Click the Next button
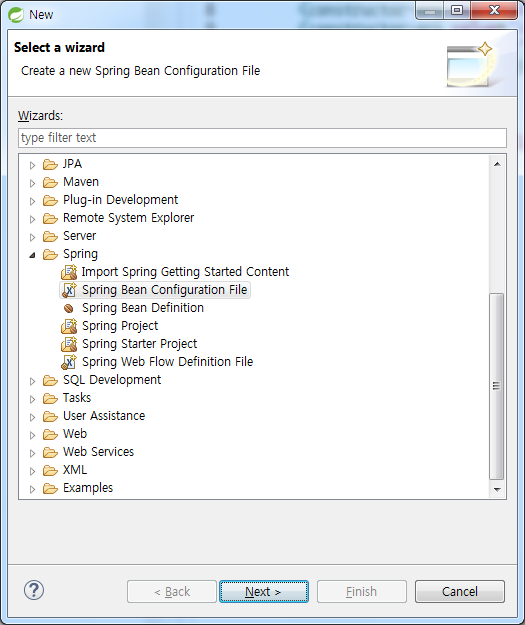 click(263, 592)
